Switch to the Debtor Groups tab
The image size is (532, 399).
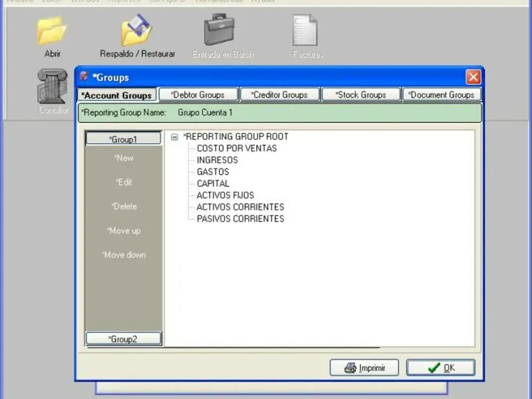coord(198,94)
